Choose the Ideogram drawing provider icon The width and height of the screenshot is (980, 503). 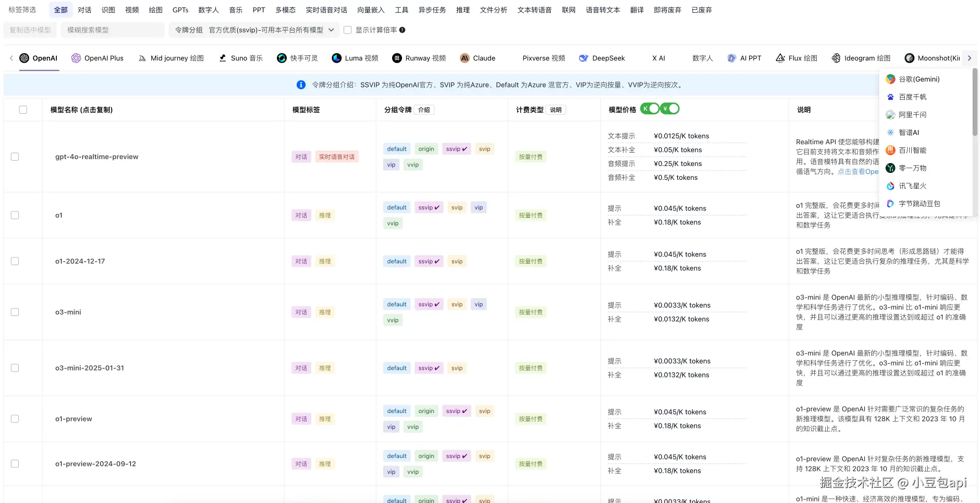coord(836,58)
